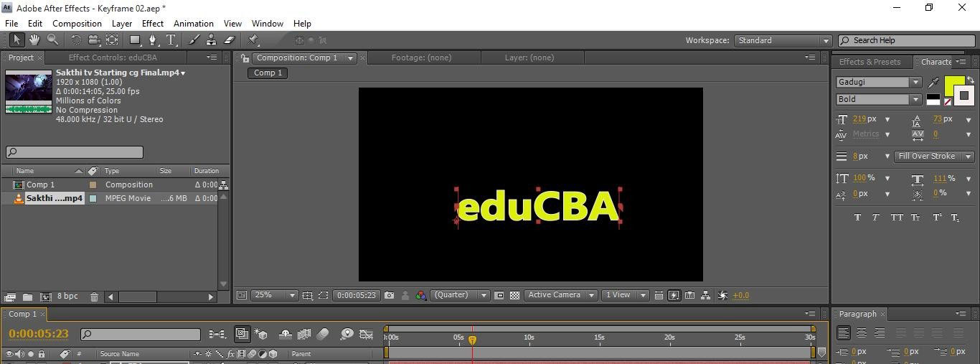The image size is (980, 364).
Task: Click the current time indicator on timeline ruler
Action: pyautogui.click(x=472, y=340)
